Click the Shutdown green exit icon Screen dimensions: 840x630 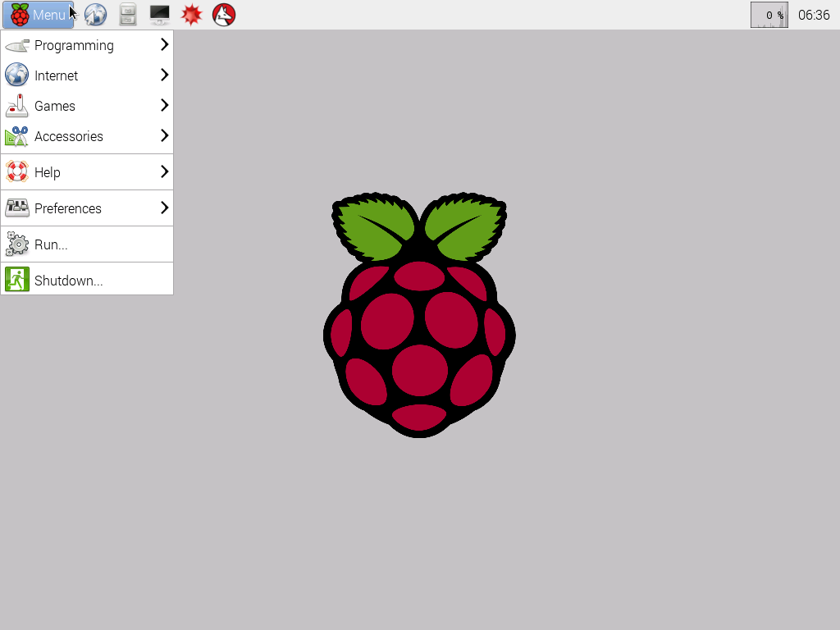coord(17,280)
